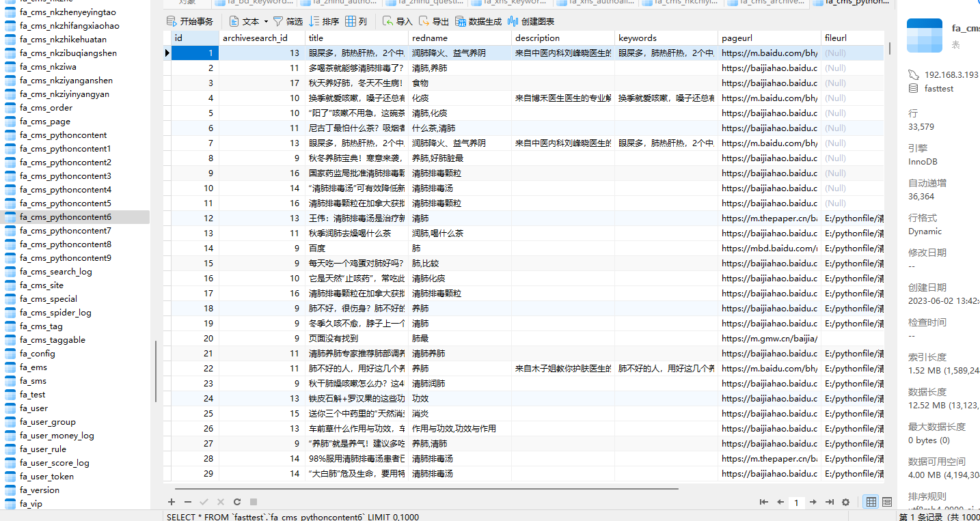Select table fa_cms_search_log in the tree
The width and height of the screenshot is (980, 521).
(56, 272)
